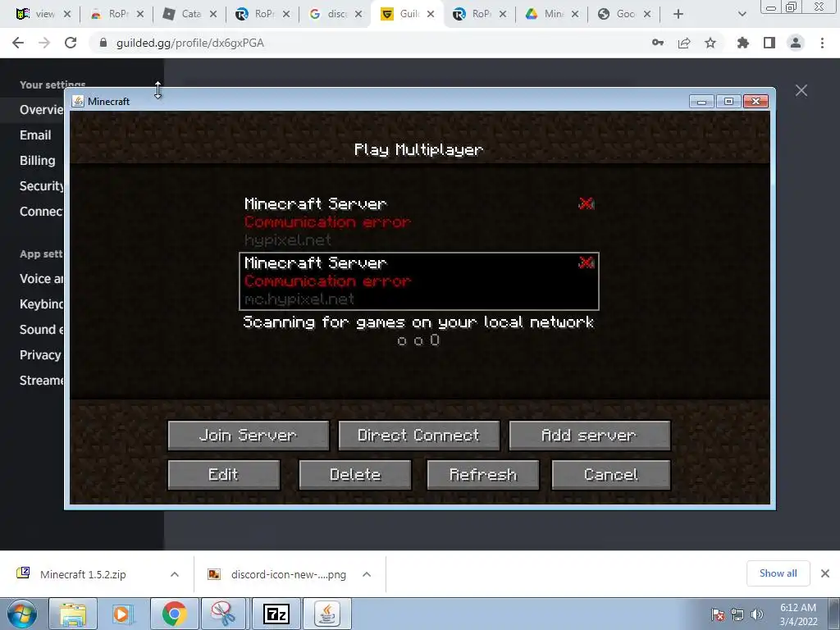This screenshot has width=840, height=630.
Task: Open the saved passwords key icon
Action: 658,43
